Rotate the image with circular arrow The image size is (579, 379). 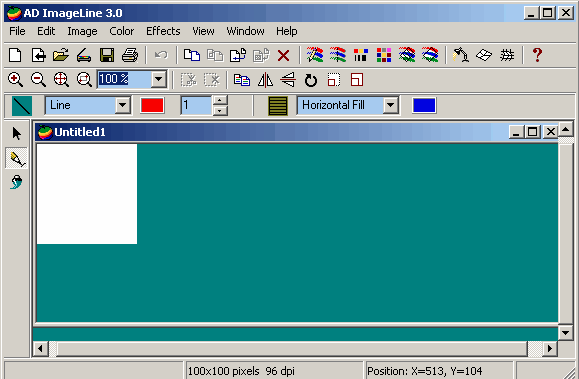click(311, 80)
